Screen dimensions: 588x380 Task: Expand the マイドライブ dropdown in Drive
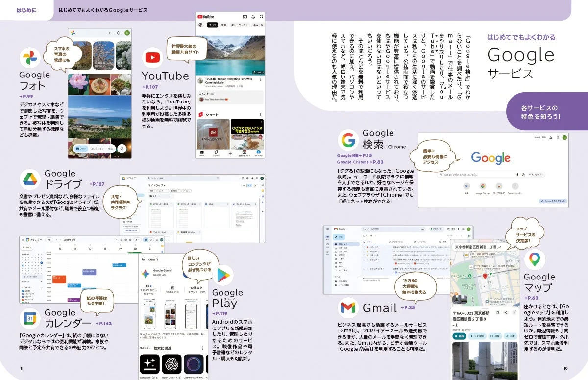156,185
